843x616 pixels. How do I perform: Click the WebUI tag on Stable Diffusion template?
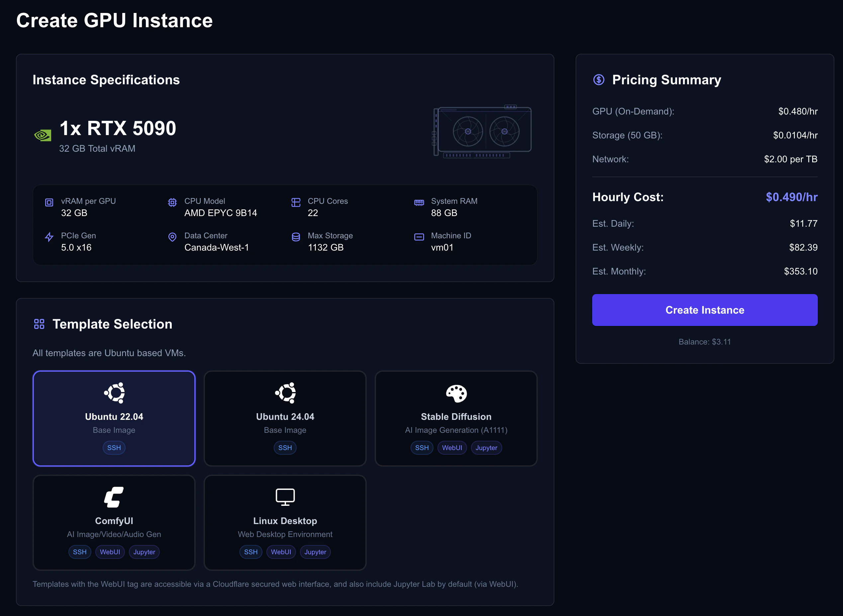[x=452, y=447]
